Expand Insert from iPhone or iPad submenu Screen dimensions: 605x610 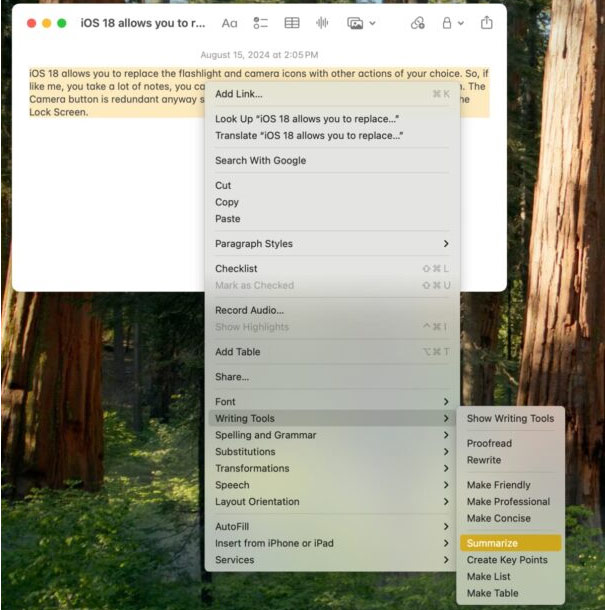click(x=332, y=543)
